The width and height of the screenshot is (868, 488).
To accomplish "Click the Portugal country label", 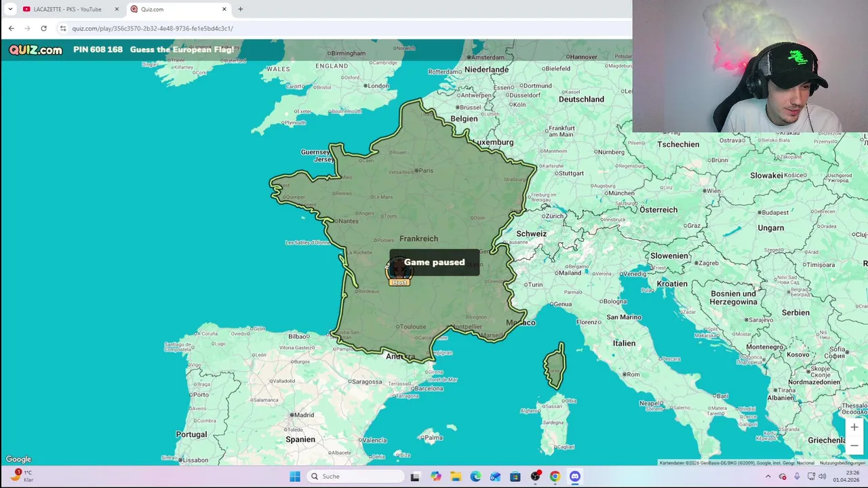I will [191, 434].
